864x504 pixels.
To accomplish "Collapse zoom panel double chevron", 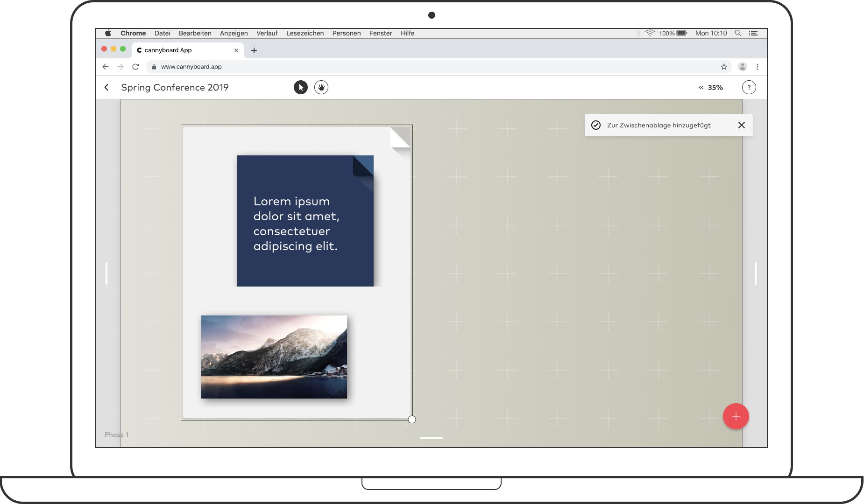I will pos(701,87).
